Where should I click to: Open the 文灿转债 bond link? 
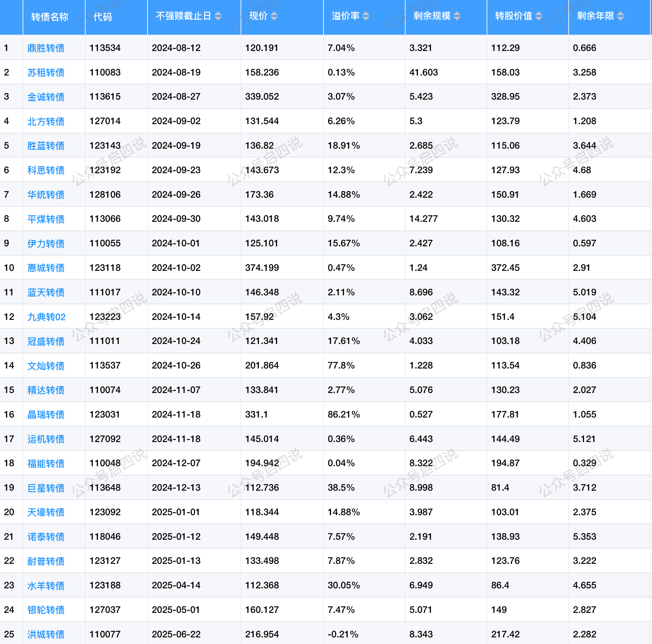point(46,366)
